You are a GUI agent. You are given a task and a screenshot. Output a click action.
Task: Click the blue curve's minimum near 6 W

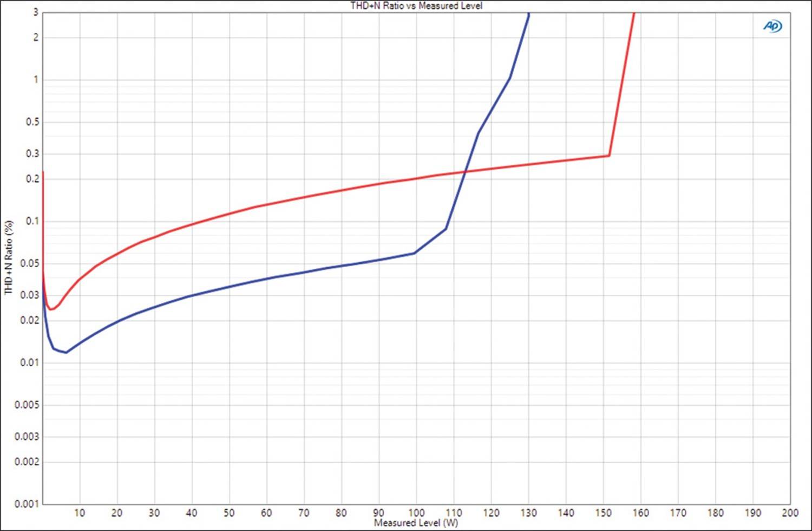[x=66, y=353]
